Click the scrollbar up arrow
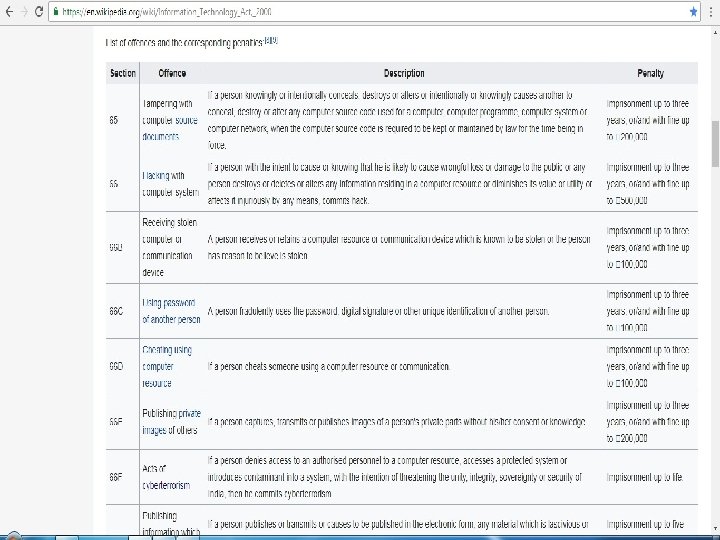The height and width of the screenshot is (540, 720). coord(715,33)
